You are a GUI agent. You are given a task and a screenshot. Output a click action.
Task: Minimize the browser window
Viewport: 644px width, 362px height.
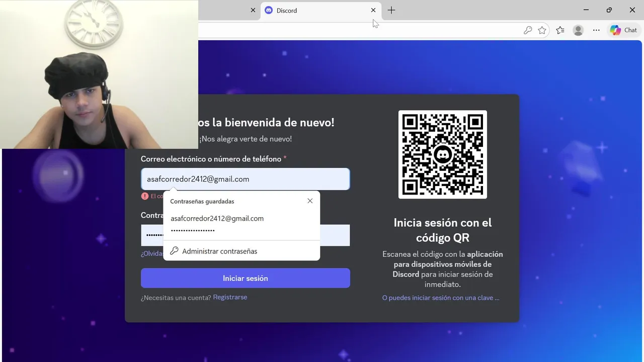(x=586, y=10)
